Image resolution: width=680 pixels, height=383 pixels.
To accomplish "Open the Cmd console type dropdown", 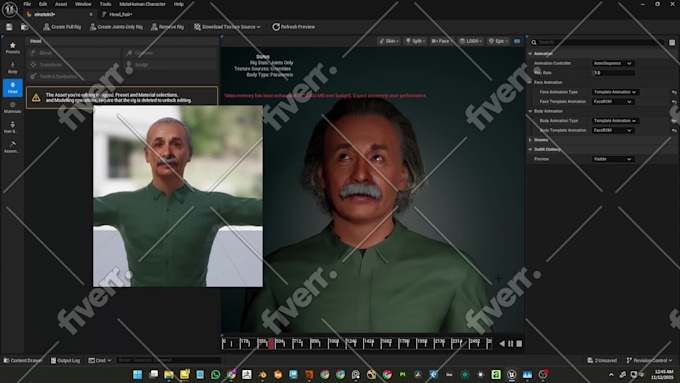I will pyautogui.click(x=100, y=360).
